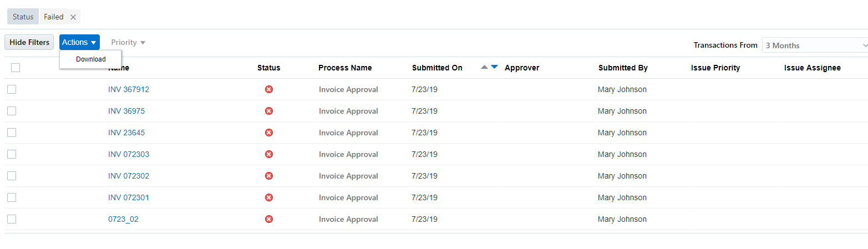The width and height of the screenshot is (868, 249).
Task: Click the Process Name column header
Action: (x=345, y=68)
